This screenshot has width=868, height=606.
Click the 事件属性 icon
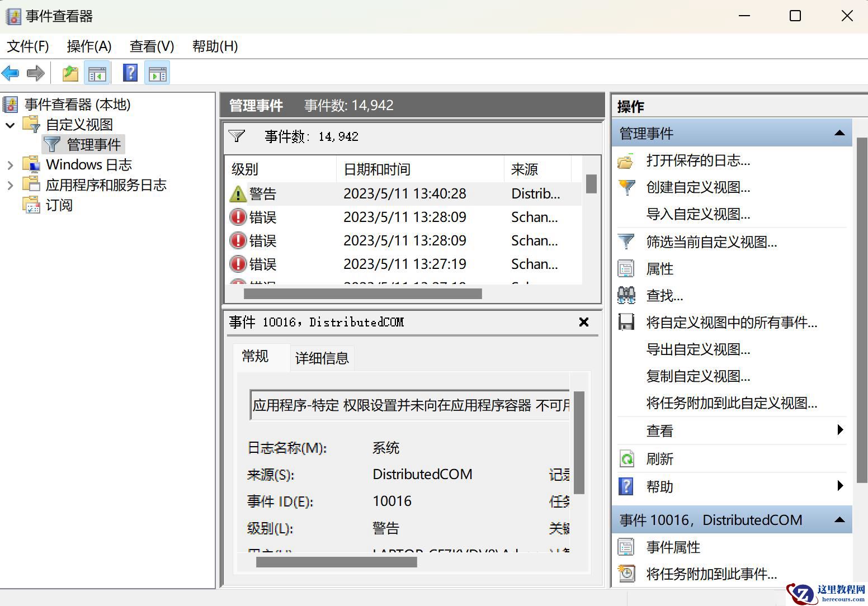click(627, 547)
